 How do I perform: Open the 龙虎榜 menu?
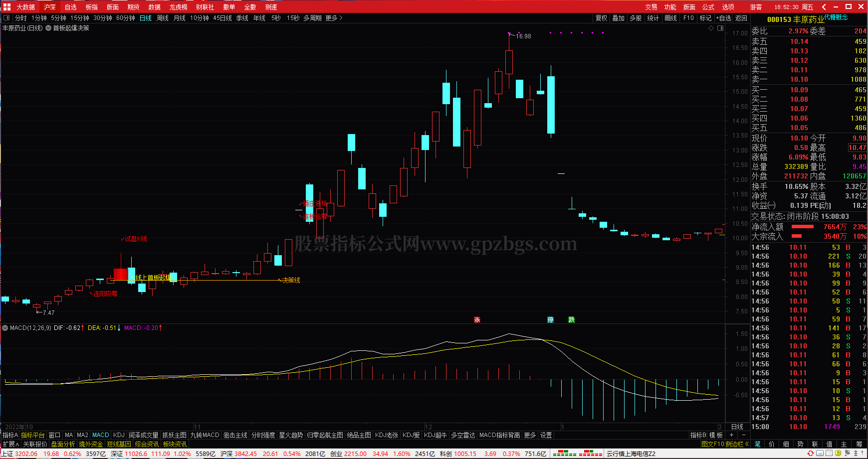pyautogui.click(x=178, y=7)
